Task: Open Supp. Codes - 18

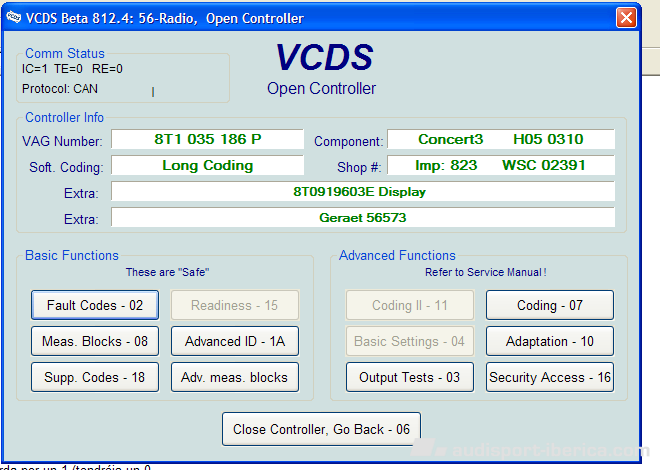Action: click(x=95, y=377)
